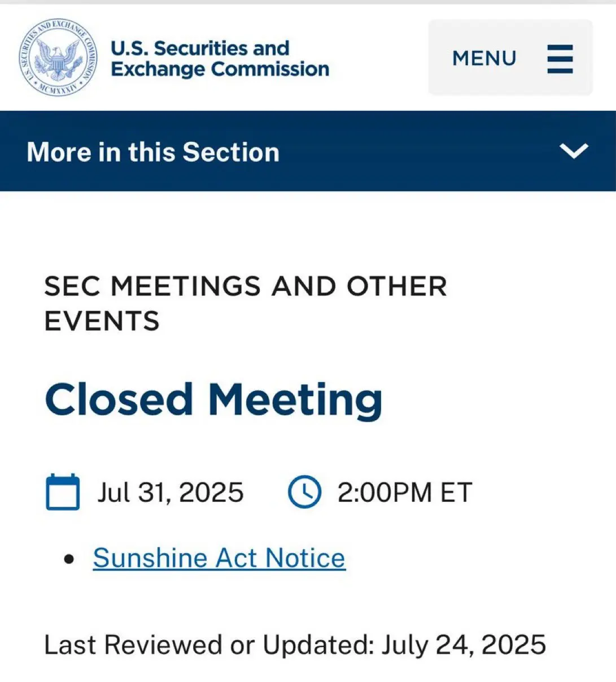Click the blue clock icon

[304, 492]
